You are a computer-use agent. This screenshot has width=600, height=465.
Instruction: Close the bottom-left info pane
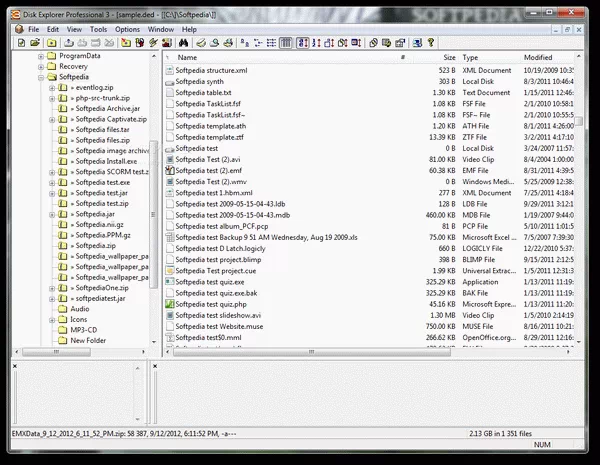15,366
